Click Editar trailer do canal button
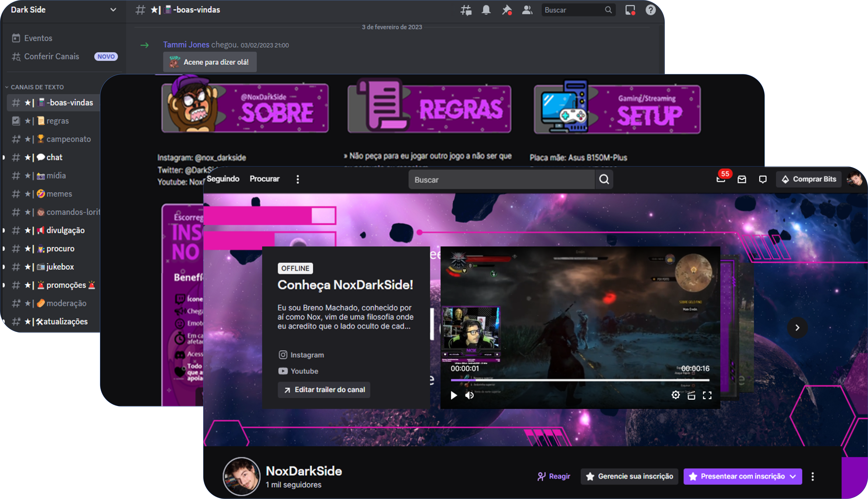 click(x=324, y=390)
